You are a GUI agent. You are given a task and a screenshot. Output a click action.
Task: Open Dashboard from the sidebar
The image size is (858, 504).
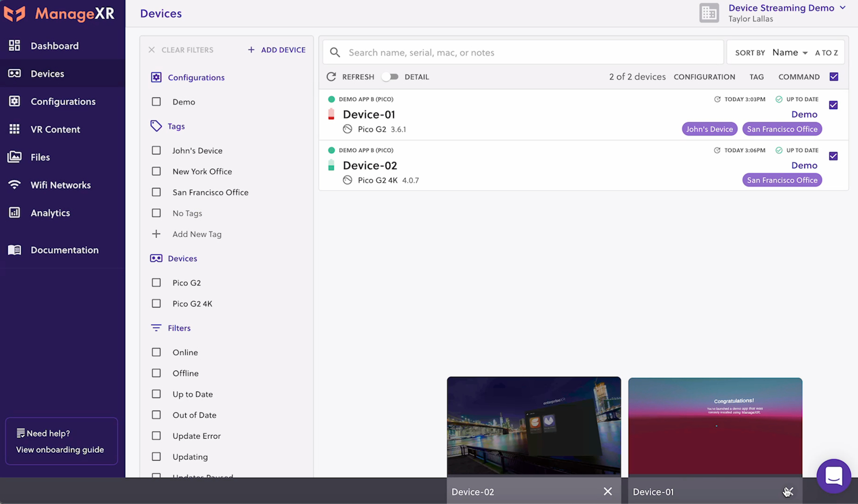click(54, 45)
